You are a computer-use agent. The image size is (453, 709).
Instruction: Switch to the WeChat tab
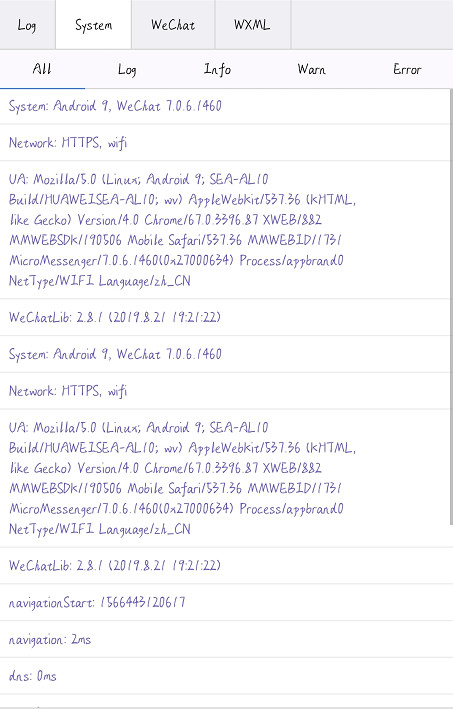pos(173,24)
